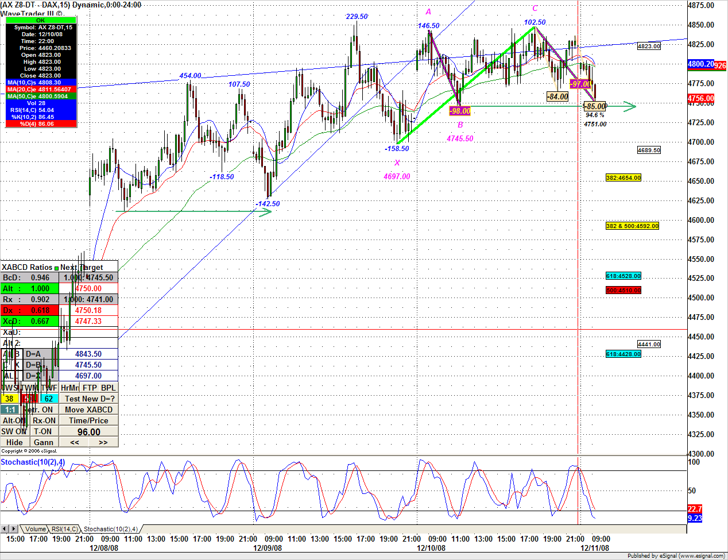The height and width of the screenshot is (560, 728).
Task: Click the 4756.00 red axis marker
Action: pyautogui.click(x=700, y=99)
